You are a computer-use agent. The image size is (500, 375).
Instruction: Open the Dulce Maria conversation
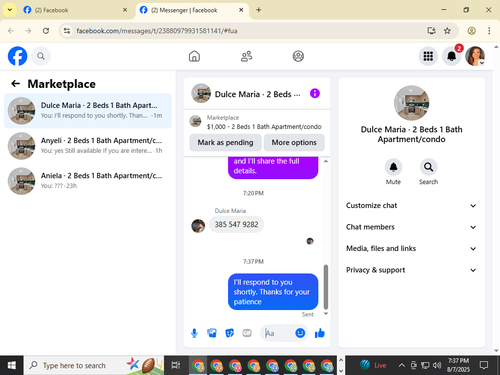point(88,110)
